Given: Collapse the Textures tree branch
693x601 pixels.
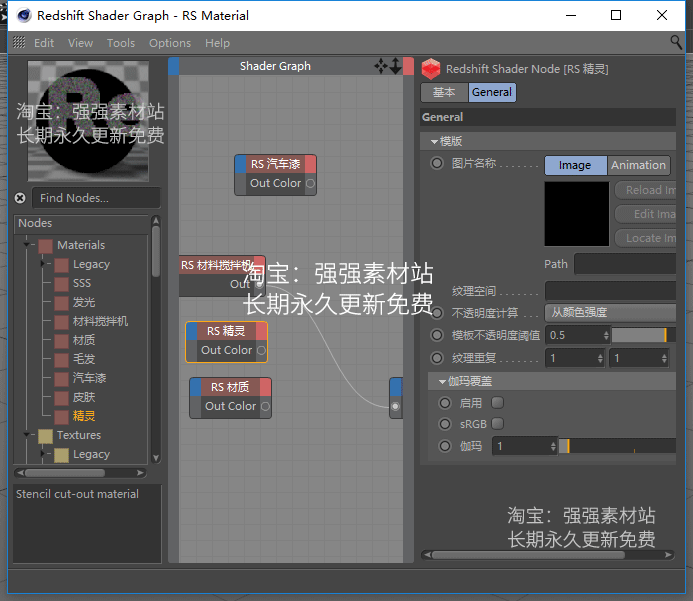Looking at the screenshot, I should 27,435.
